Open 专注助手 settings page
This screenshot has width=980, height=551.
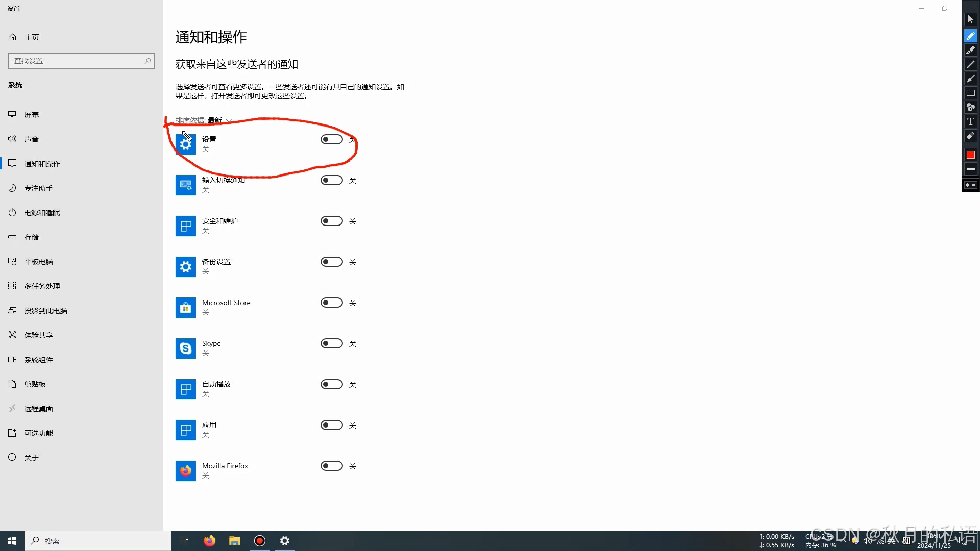[x=38, y=188]
